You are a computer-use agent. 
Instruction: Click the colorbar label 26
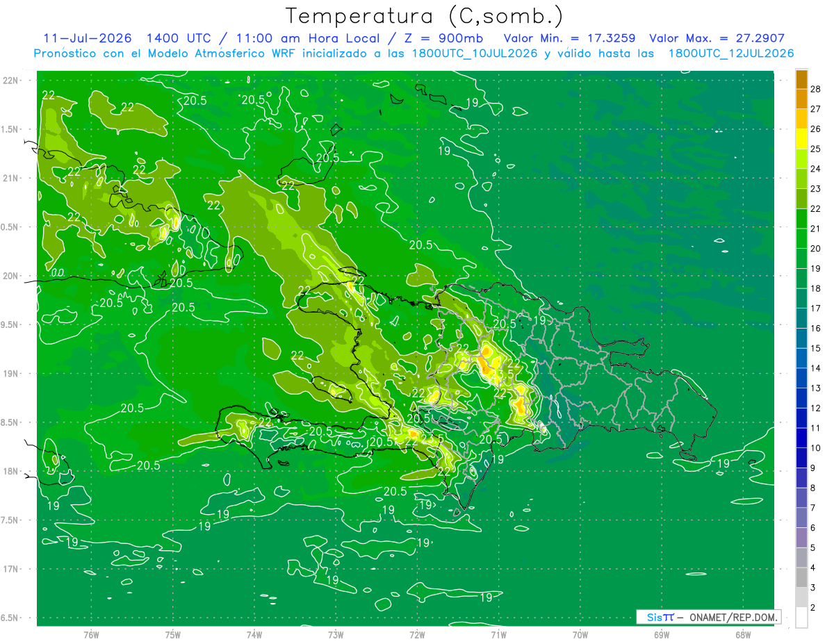tap(815, 129)
